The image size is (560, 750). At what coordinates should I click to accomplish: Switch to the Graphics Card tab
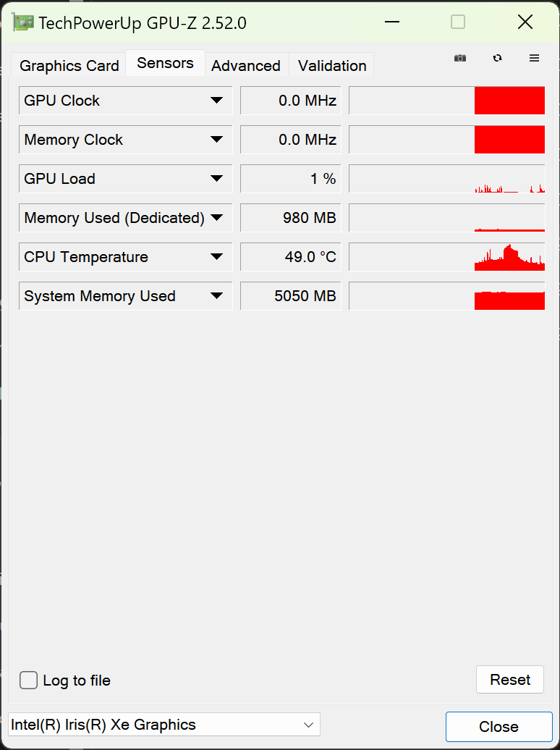[x=69, y=66]
